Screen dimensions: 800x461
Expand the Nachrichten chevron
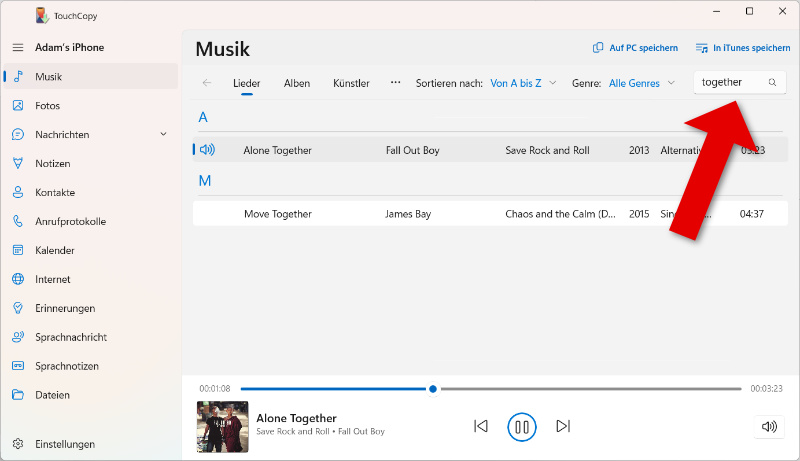164,134
